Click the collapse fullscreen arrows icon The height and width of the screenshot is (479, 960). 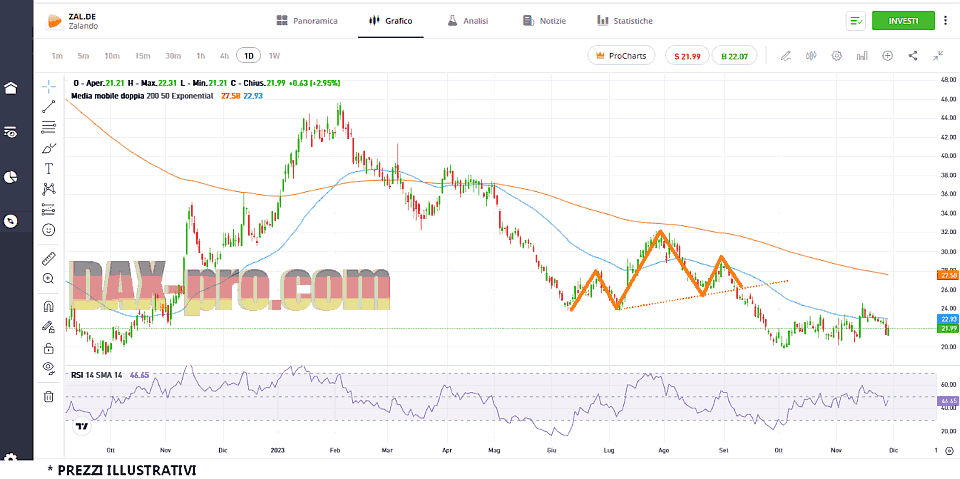pyautogui.click(x=938, y=56)
